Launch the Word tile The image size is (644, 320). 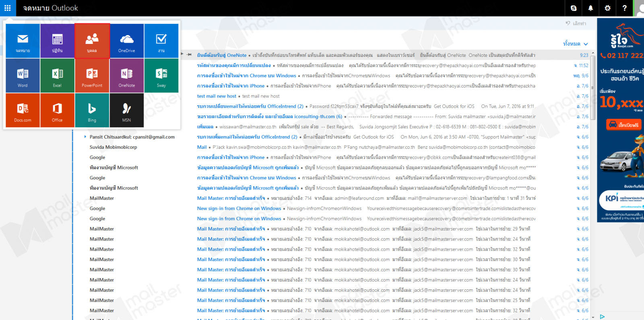(23, 75)
